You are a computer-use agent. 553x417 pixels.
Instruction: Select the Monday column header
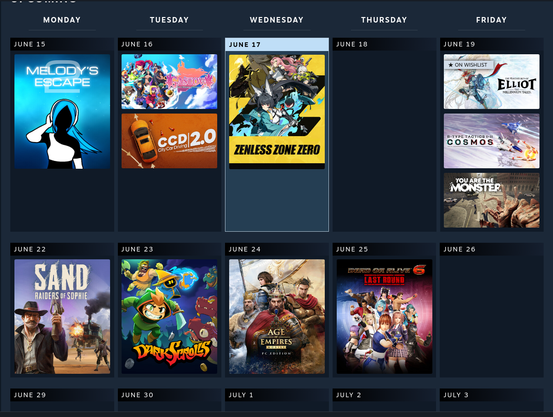pyautogui.click(x=62, y=20)
